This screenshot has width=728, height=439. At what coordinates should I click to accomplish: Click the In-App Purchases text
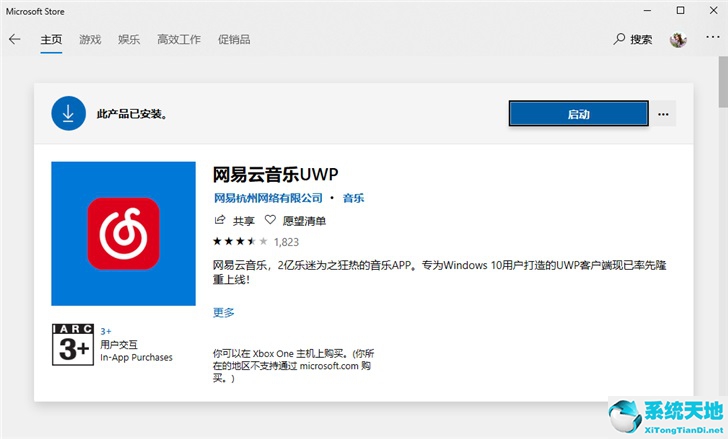pyautogui.click(x=136, y=357)
